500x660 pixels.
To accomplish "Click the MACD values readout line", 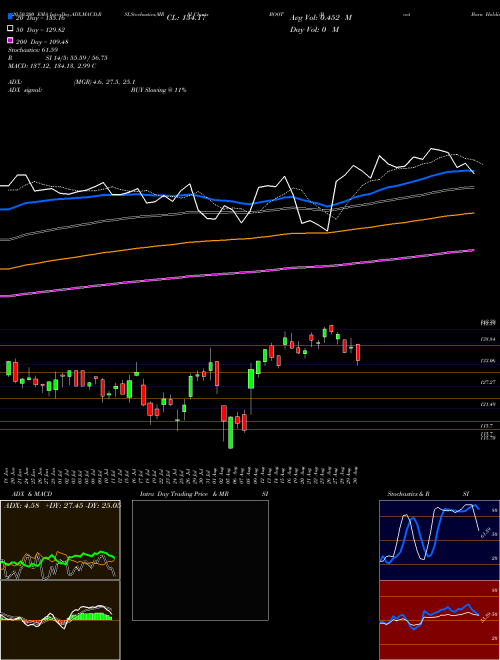I will [x=52, y=66].
